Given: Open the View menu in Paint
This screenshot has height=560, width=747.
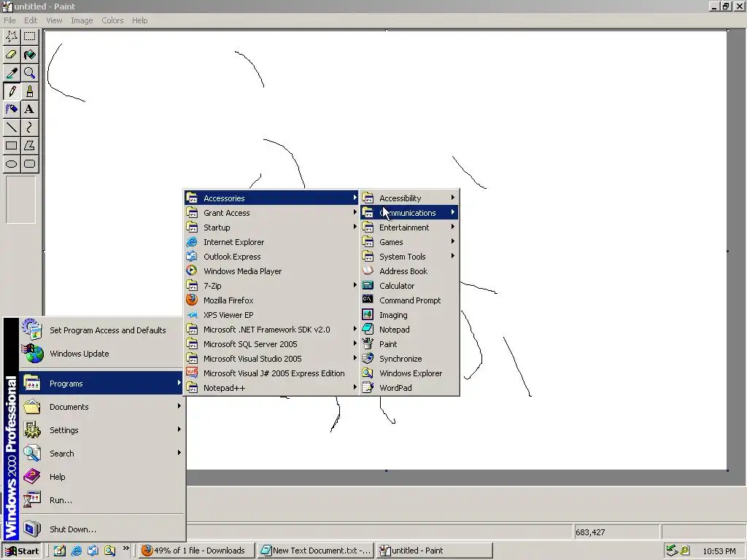Looking at the screenshot, I should point(54,20).
